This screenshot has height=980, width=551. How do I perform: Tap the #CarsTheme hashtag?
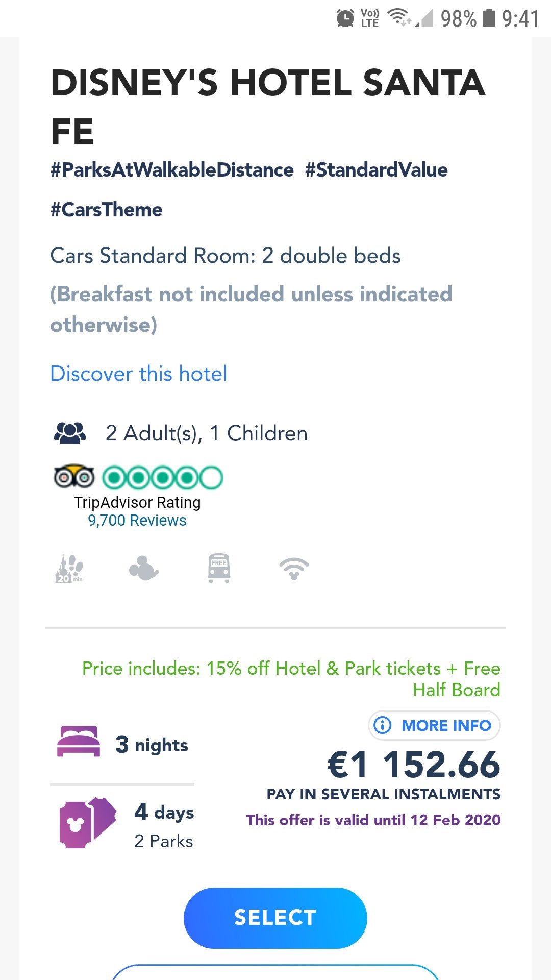(x=106, y=210)
